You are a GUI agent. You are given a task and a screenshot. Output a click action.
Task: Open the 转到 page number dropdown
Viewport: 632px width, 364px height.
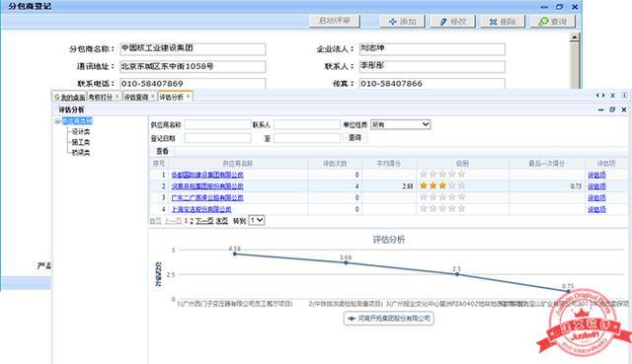257,220
